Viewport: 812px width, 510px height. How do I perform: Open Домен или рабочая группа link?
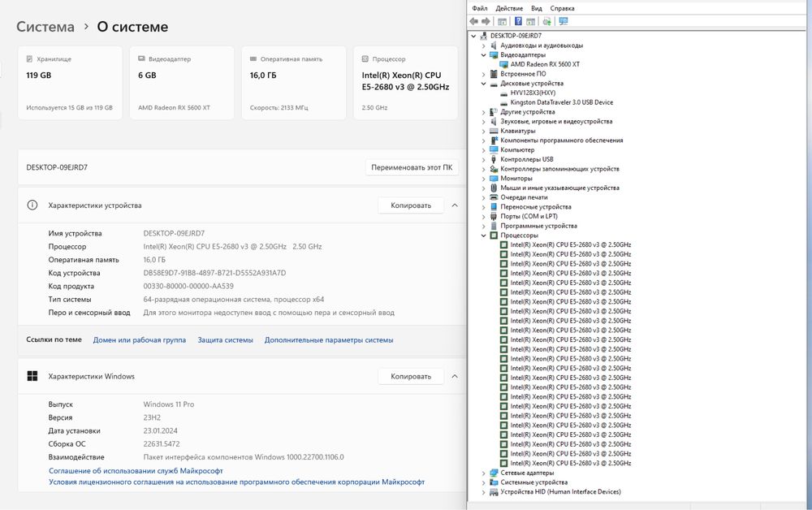pos(140,340)
